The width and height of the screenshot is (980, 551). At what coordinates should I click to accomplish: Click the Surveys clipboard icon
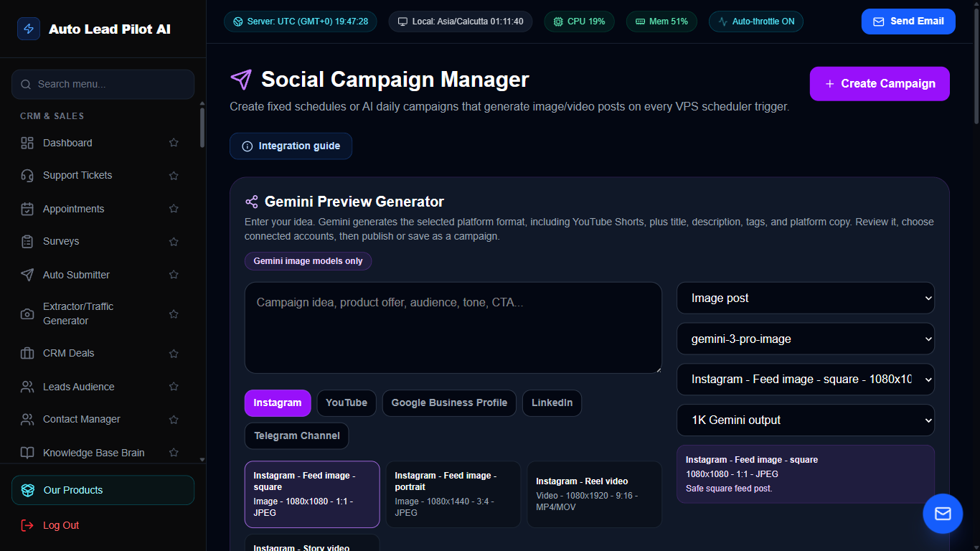point(27,241)
